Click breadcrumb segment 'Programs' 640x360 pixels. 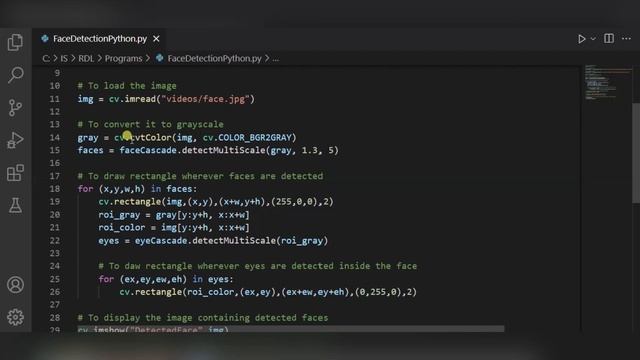(x=123, y=58)
